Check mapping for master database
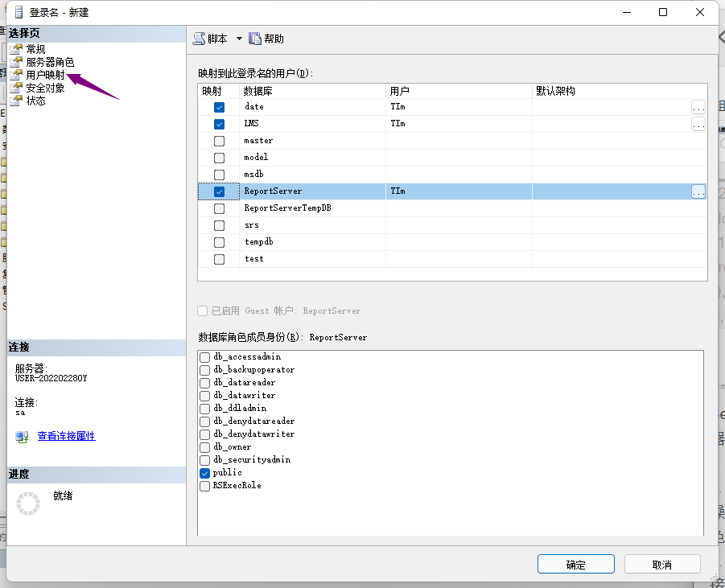The width and height of the screenshot is (725, 588). pos(219,141)
